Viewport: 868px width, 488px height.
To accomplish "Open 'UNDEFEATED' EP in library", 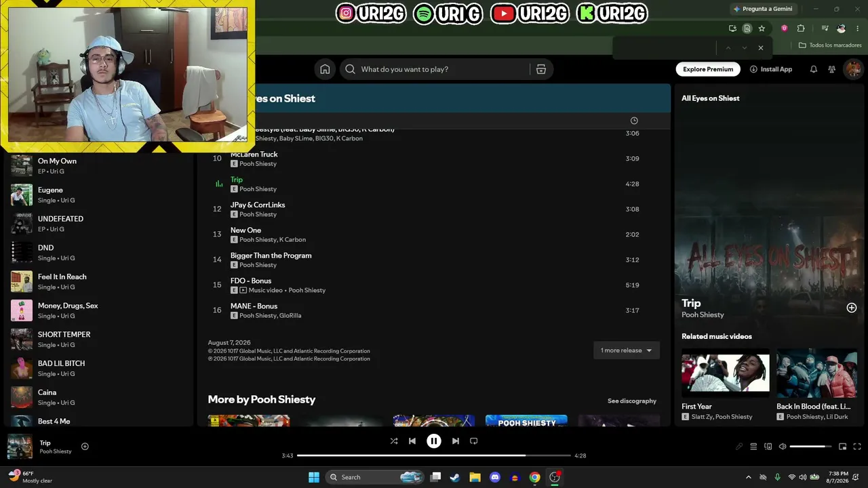I will pos(98,224).
